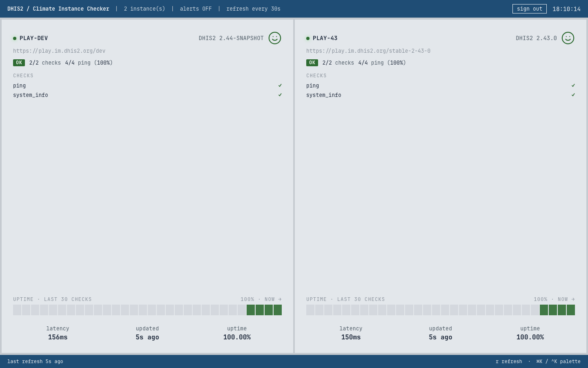Image resolution: width=588 pixels, height=368 pixels.
Task: Click the green status dot beside PLAY-DEV
Action: 15,38
